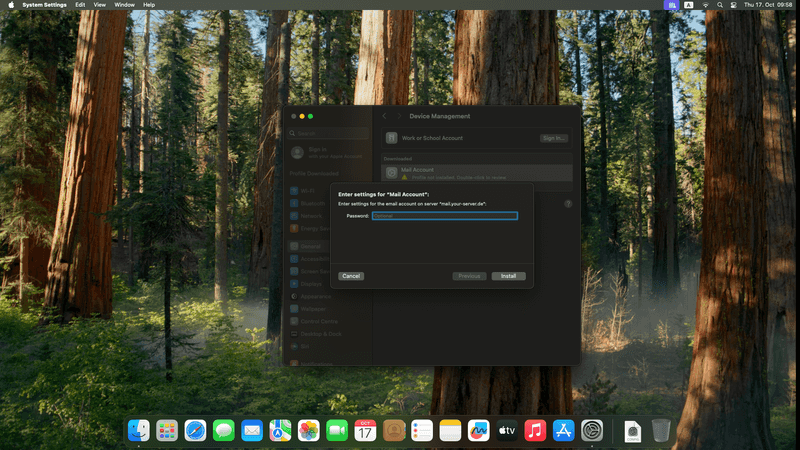Screen dimensions: 800x450
Task: Open the Mail app in the Dock
Action: pyautogui.click(x=252, y=430)
